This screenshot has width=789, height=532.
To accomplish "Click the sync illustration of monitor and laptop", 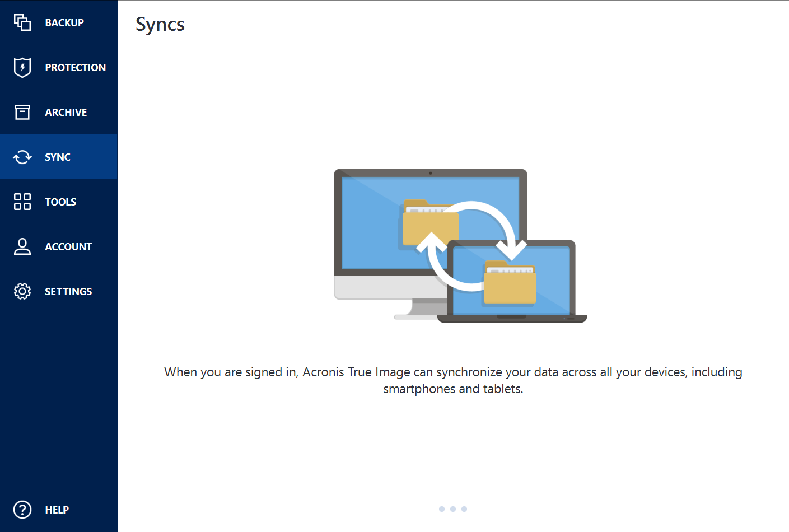I will 460,246.
